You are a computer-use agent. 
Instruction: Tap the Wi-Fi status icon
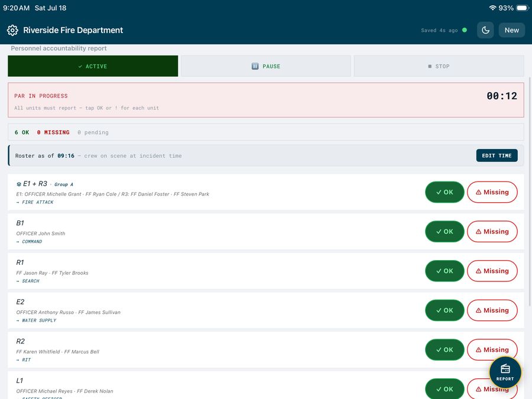[x=492, y=8]
